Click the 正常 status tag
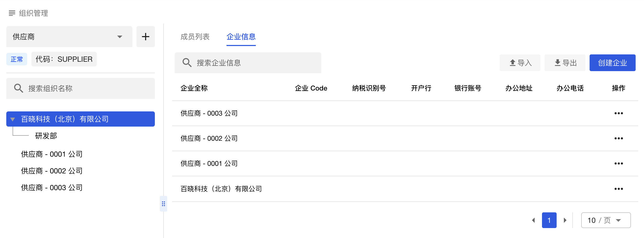 17,59
